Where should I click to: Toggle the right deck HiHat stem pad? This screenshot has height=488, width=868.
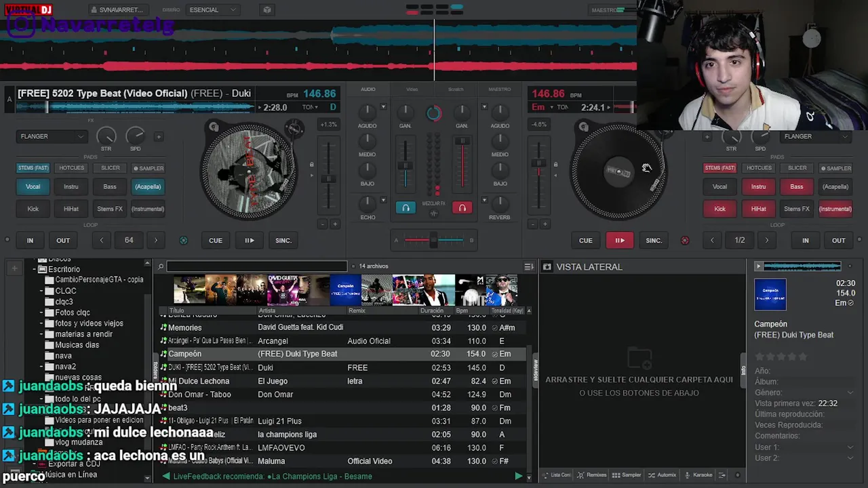(758, 209)
